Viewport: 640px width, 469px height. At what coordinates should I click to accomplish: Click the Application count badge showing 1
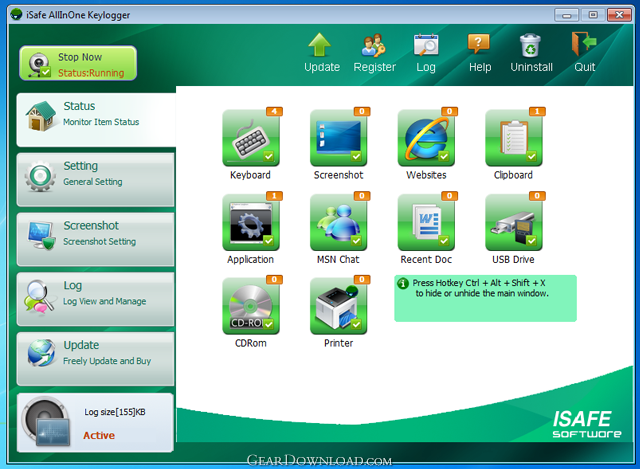pos(274,196)
